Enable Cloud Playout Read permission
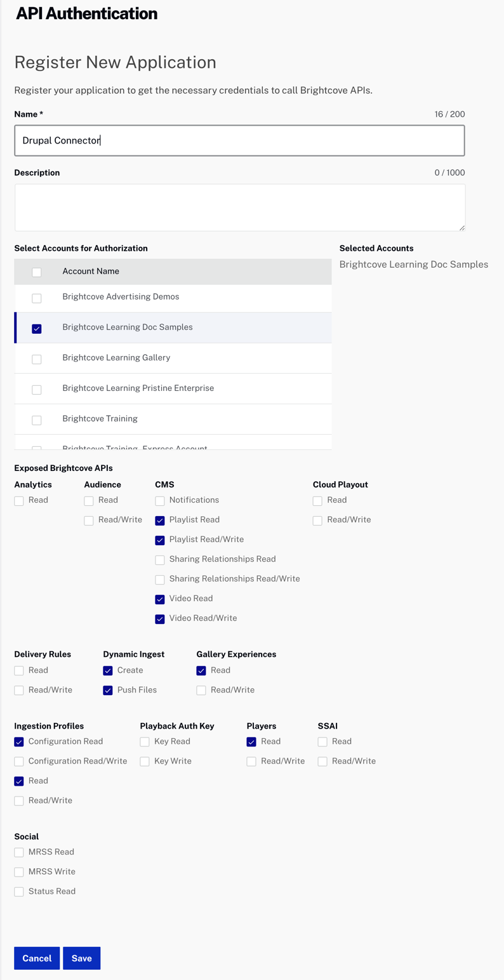The image size is (504, 980). tap(317, 501)
